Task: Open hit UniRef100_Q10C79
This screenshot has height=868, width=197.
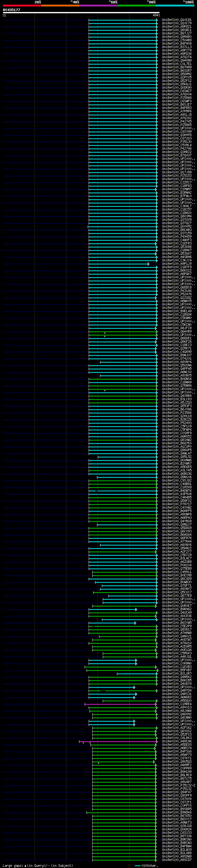Action: (176, 23)
